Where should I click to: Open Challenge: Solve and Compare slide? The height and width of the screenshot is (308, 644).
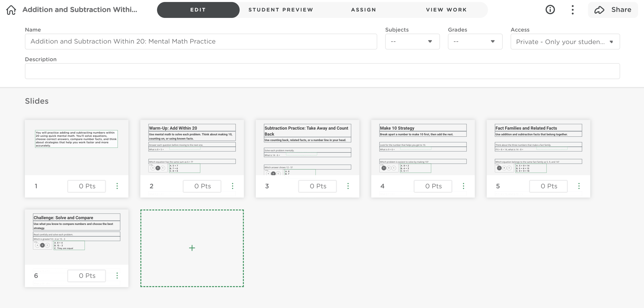(x=76, y=237)
